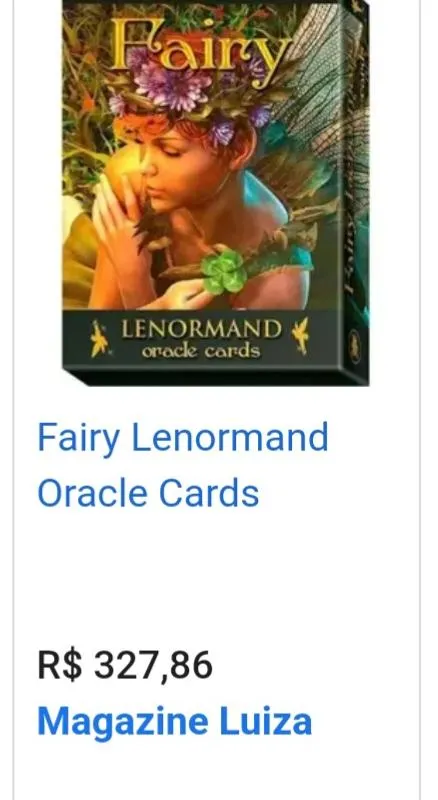Click the "LENORMAND oracle cards" banner on the box
The width and height of the screenshot is (438, 800).
201,338
